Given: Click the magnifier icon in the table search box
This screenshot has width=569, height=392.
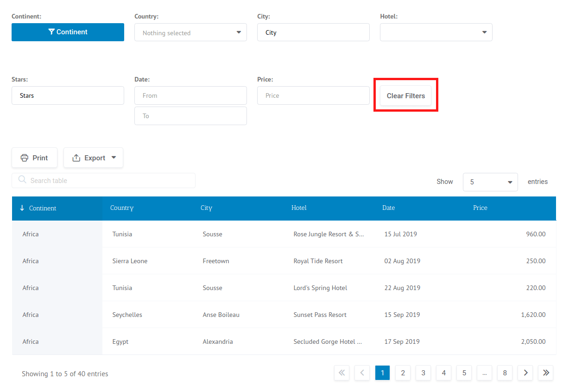Looking at the screenshot, I should (x=22, y=180).
